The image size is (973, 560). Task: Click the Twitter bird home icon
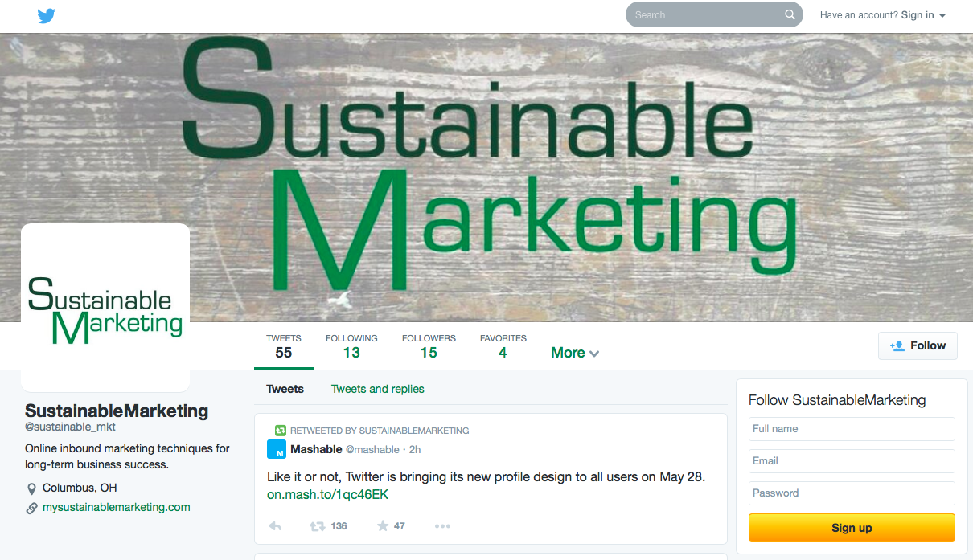coord(47,15)
